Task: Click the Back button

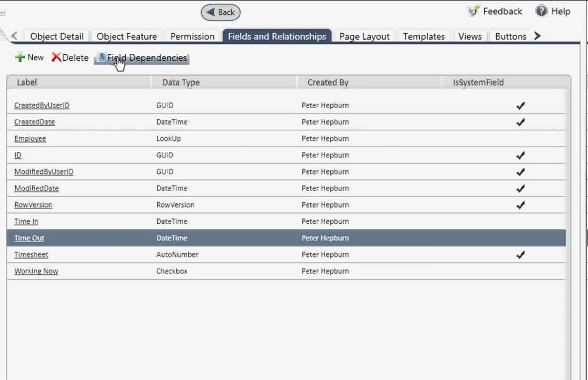Action: pos(221,12)
